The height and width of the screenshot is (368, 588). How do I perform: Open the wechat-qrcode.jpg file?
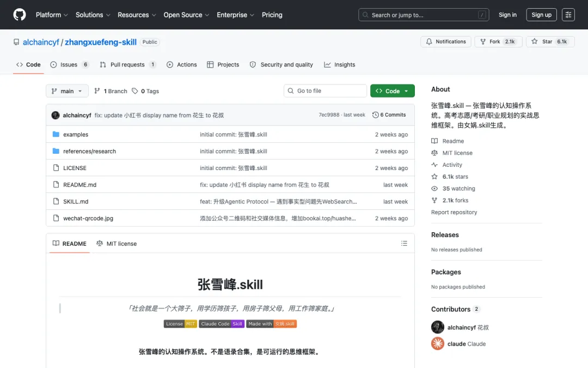pyautogui.click(x=88, y=218)
